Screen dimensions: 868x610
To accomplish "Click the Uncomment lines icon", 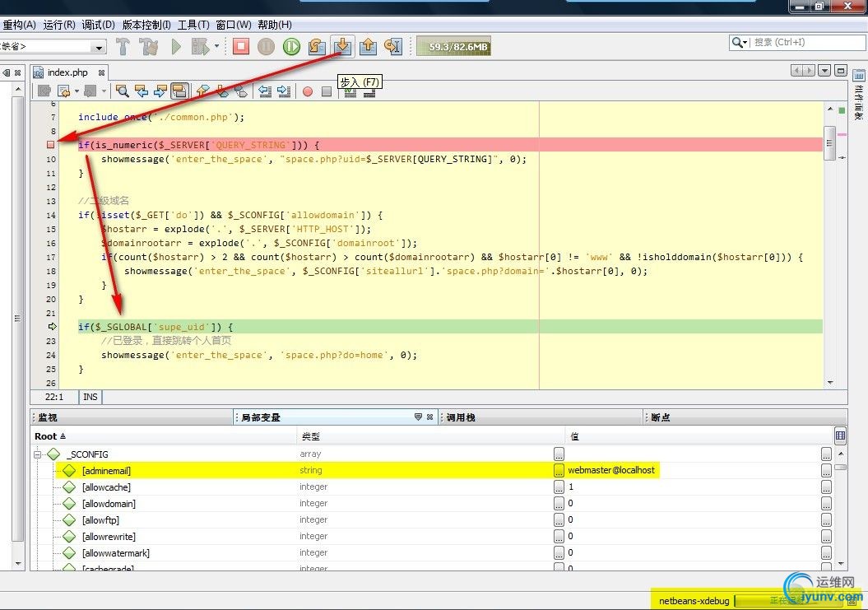I will coord(369,92).
